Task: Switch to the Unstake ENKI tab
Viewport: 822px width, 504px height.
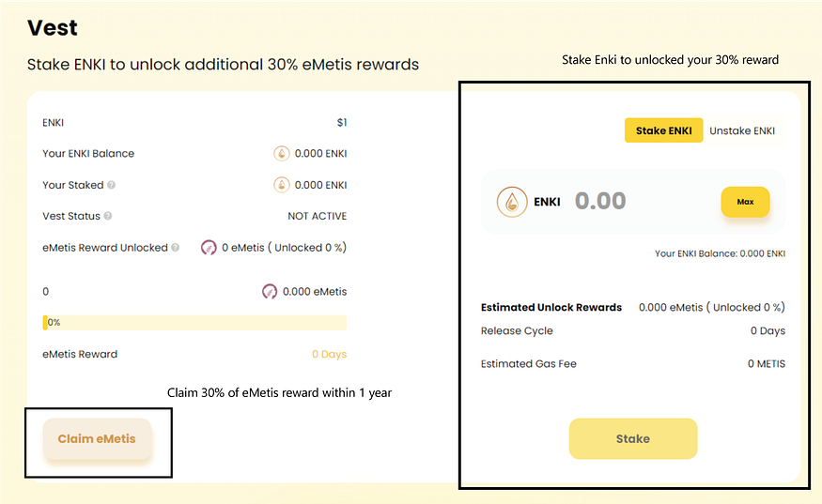Action: click(742, 130)
